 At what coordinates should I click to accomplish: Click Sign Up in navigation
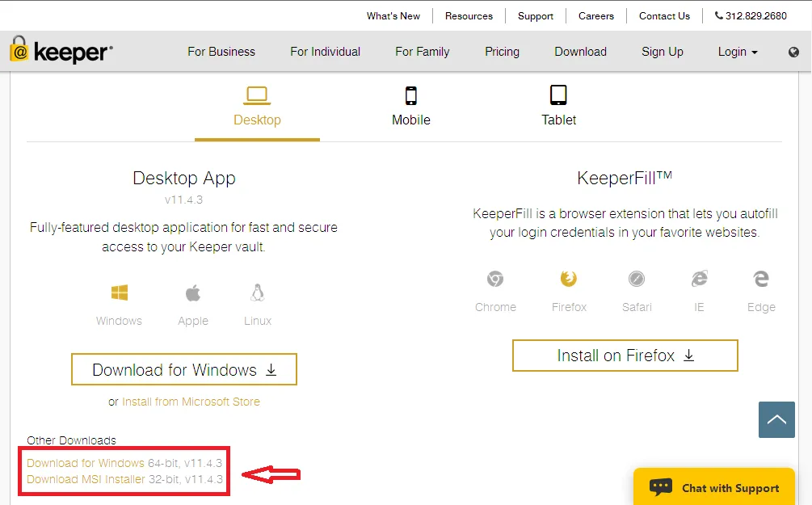pos(663,52)
